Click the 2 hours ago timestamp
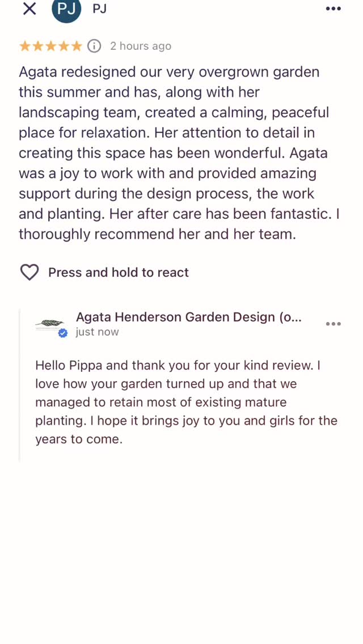 tap(141, 46)
